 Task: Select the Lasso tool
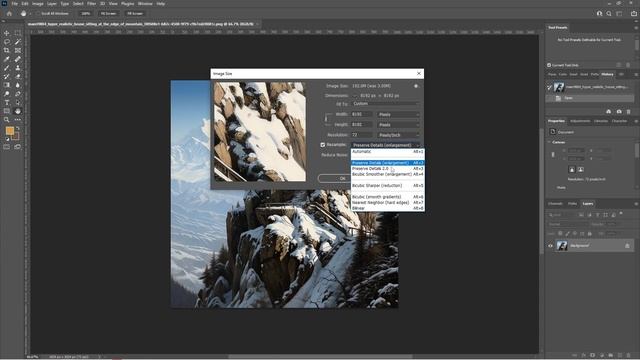click(7, 42)
